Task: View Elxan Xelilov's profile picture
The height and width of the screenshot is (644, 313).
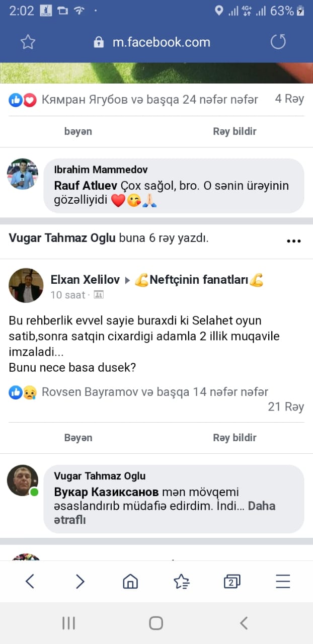Action: click(26, 285)
